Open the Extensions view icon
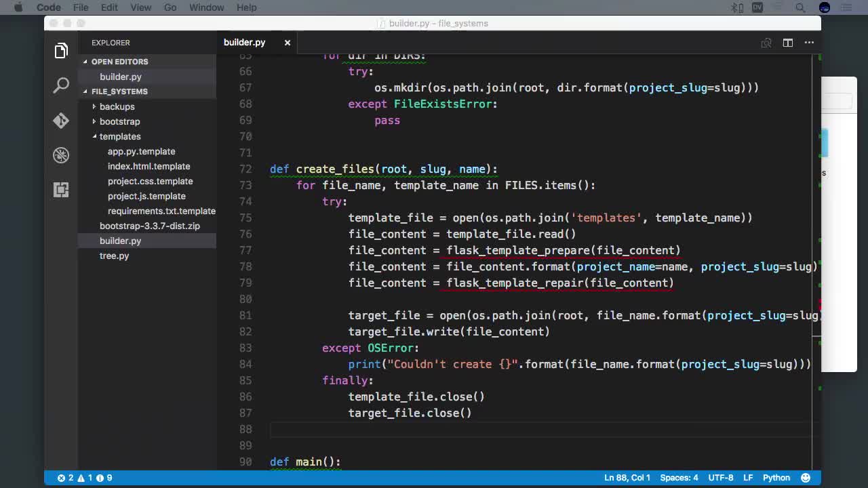 coord(61,190)
